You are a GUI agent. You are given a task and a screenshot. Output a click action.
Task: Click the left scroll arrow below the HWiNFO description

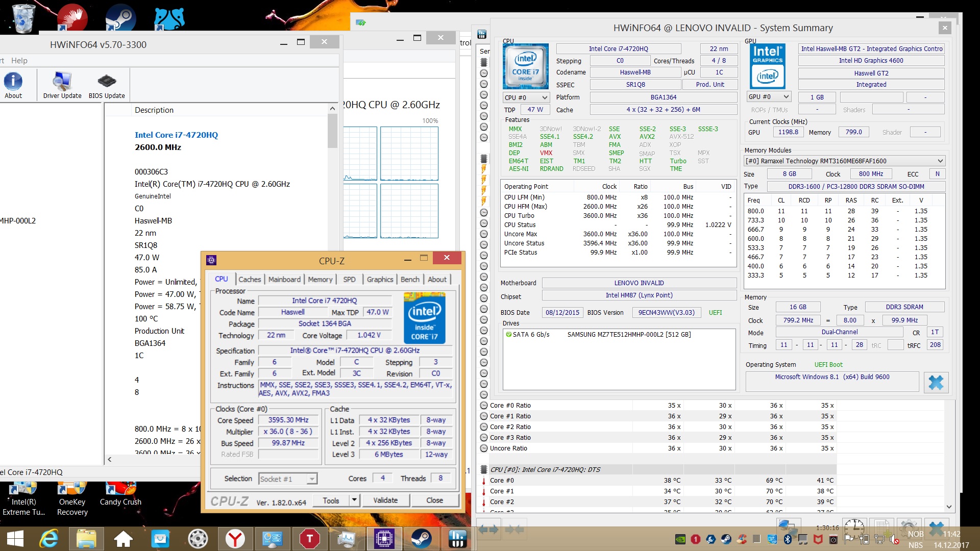[110, 460]
